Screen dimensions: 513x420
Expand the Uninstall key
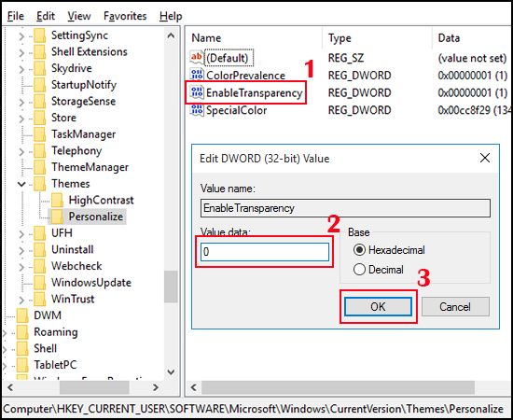[x=21, y=250]
